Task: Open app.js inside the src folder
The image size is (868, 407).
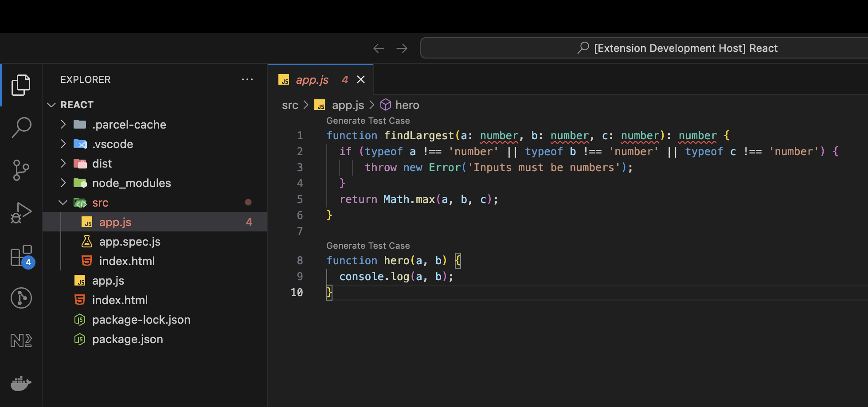Action: pyautogui.click(x=155, y=222)
